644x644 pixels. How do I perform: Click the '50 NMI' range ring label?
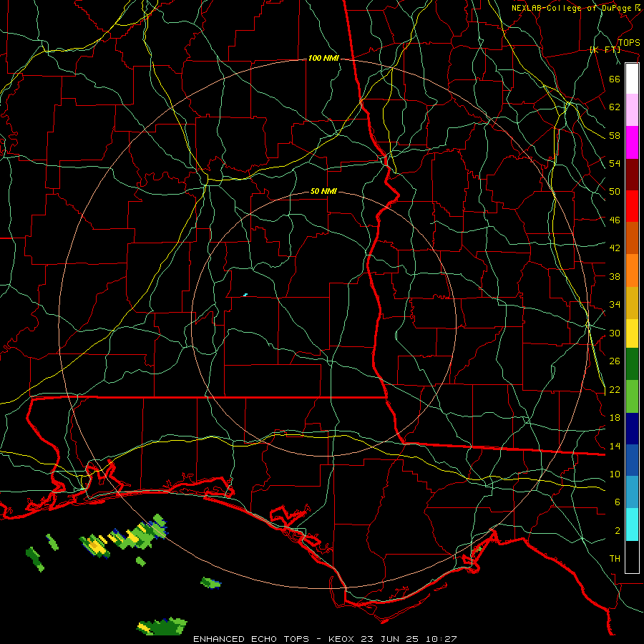(x=323, y=191)
